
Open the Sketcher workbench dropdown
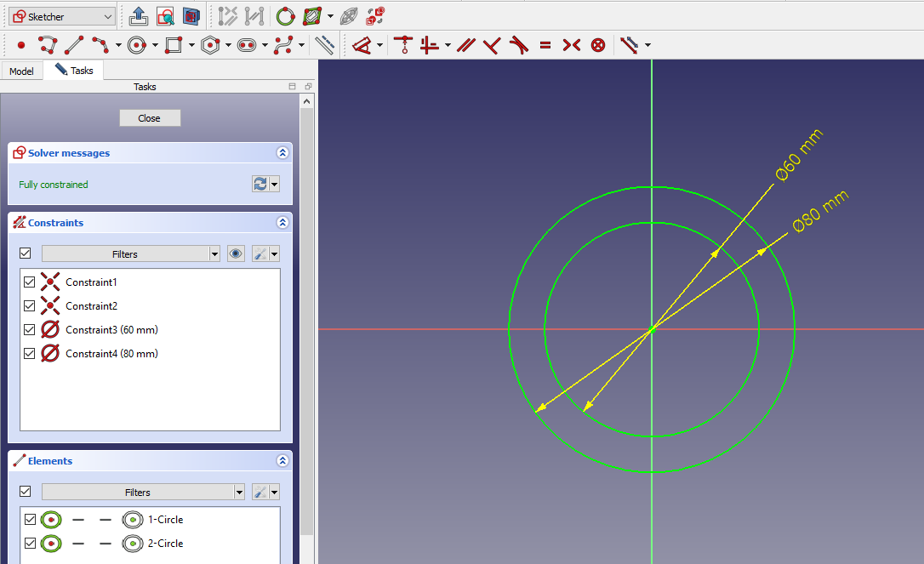coord(61,16)
